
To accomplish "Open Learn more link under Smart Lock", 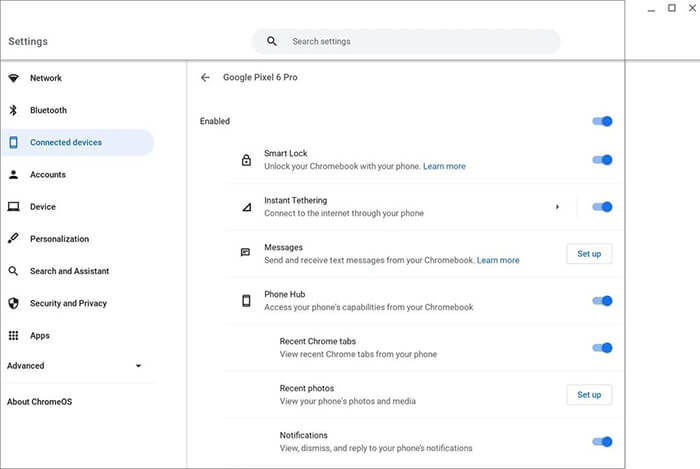I will pyautogui.click(x=444, y=166).
